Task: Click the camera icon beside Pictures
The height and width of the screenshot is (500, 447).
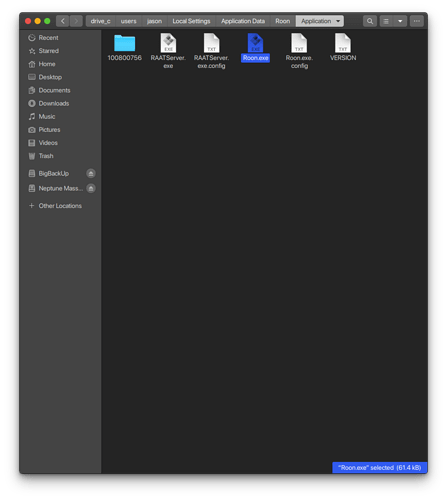Action: pos(32,130)
